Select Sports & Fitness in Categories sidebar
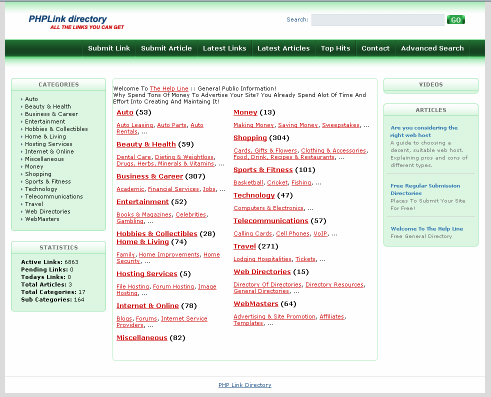 pyautogui.click(x=48, y=182)
